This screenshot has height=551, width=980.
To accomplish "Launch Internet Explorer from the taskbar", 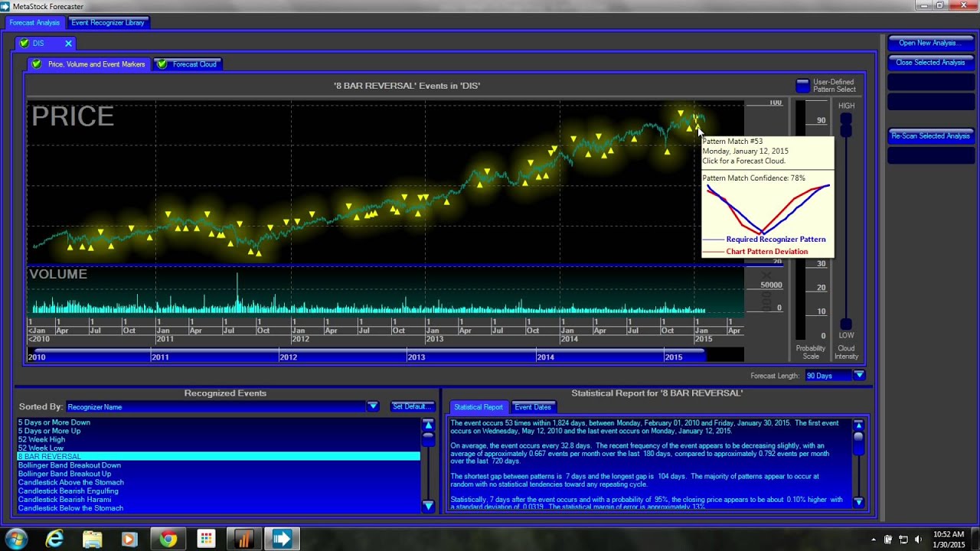I will click(x=54, y=539).
